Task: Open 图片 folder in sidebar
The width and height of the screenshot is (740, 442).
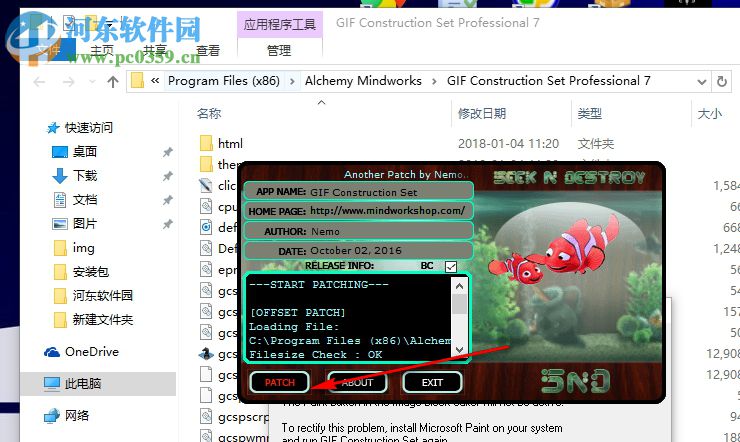Action: (84, 224)
